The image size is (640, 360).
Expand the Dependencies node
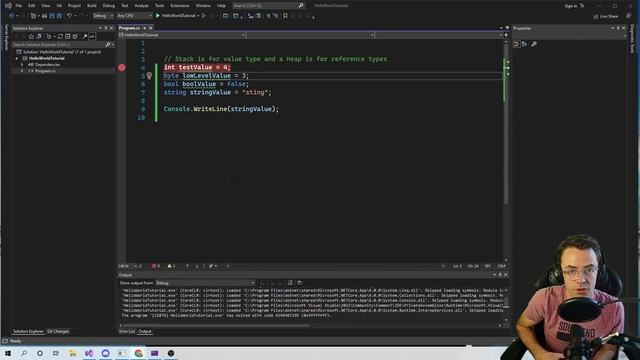tap(22, 64)
